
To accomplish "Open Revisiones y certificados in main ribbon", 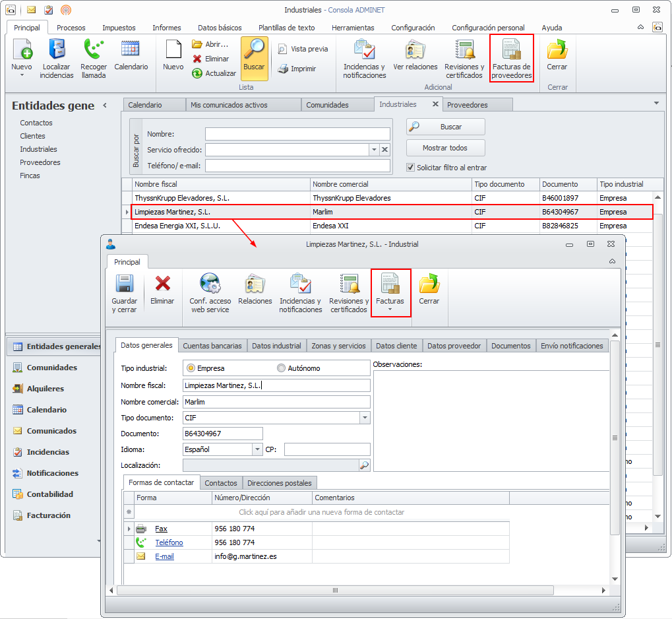I will click(x=464, y=59).
